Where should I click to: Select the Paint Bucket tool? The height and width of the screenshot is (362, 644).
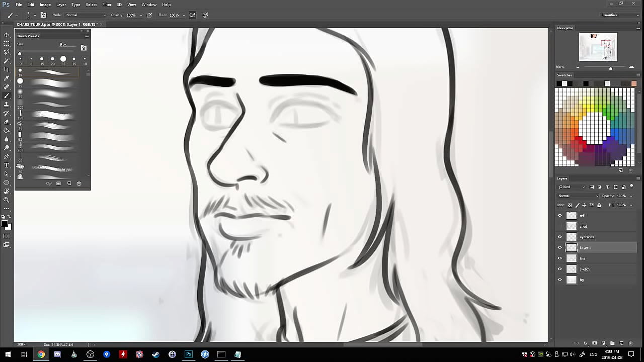[7, 131]
